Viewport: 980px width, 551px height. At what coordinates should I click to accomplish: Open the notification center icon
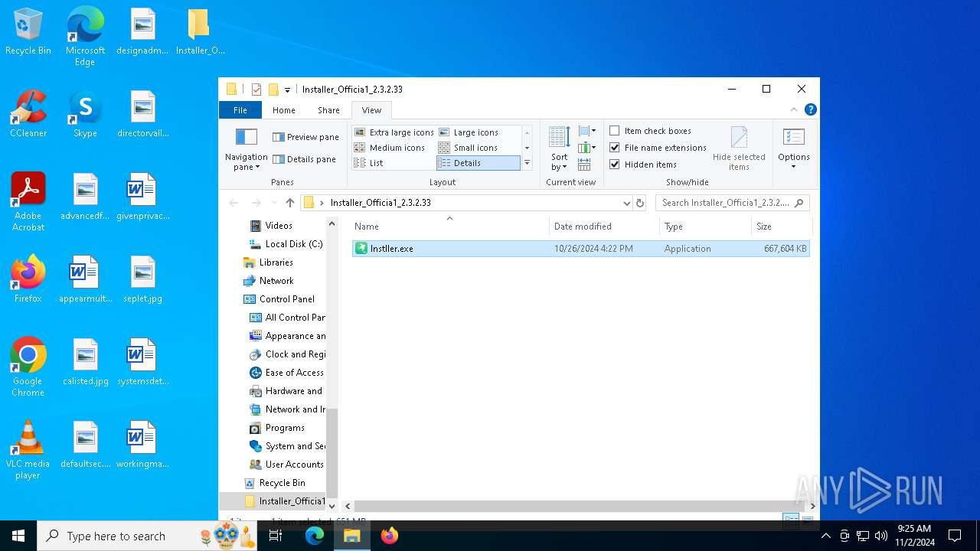955,536
